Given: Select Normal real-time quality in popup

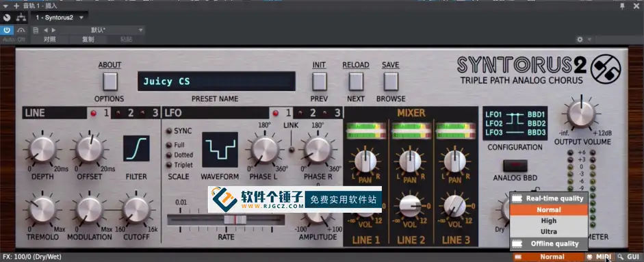Looking at the screenshot, I should click(x=549, y=210).
